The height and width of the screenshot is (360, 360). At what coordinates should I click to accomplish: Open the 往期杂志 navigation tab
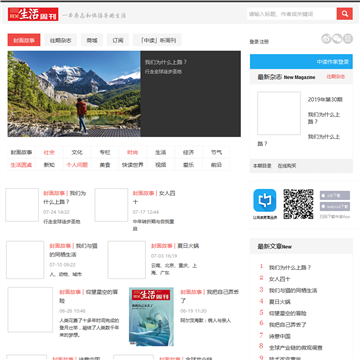coord(61,40)
